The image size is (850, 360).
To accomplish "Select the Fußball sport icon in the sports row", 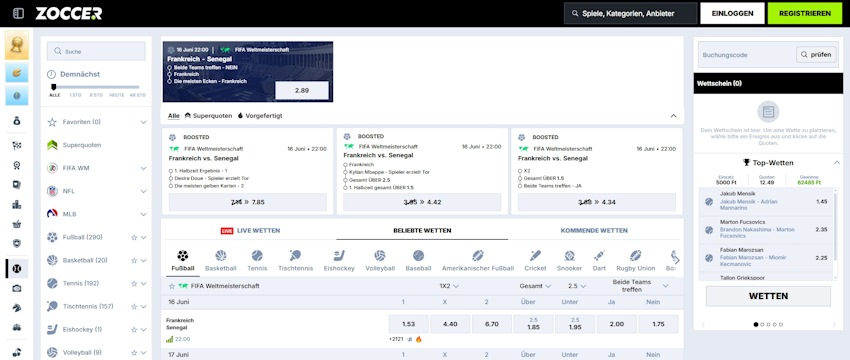I will click(183, 255).
